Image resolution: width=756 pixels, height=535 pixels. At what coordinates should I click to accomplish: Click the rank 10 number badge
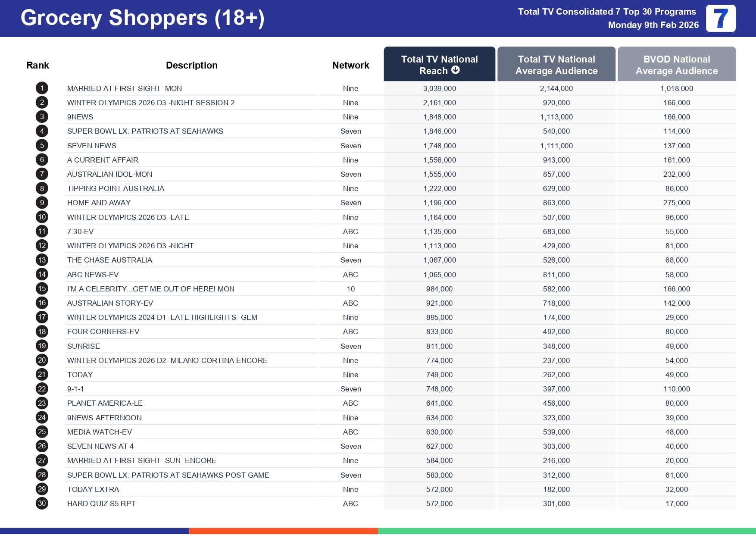(42, 217)
